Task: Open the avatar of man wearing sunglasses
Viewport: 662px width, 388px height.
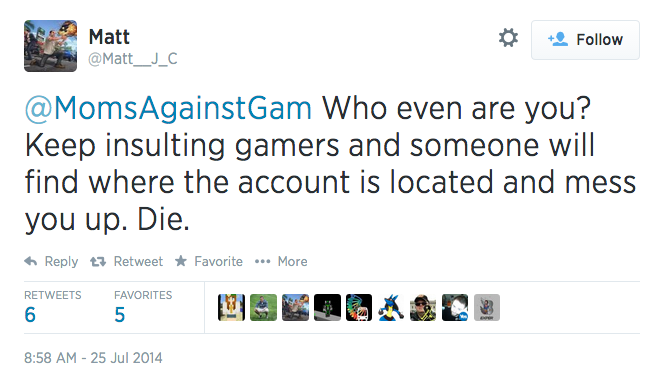Action: pyautogui.click(x=423, y=307)
